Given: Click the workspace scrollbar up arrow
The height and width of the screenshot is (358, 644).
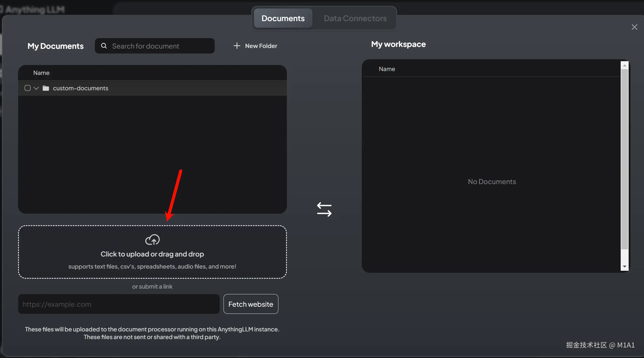Looking at the screenshot, I should pyautogui.click(x=625, y=65).
